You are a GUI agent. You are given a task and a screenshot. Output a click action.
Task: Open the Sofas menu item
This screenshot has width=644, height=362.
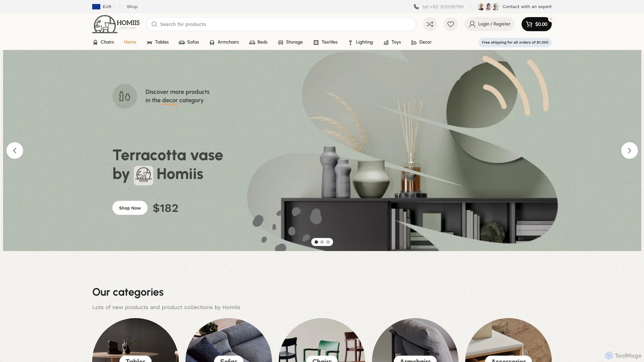189,42
